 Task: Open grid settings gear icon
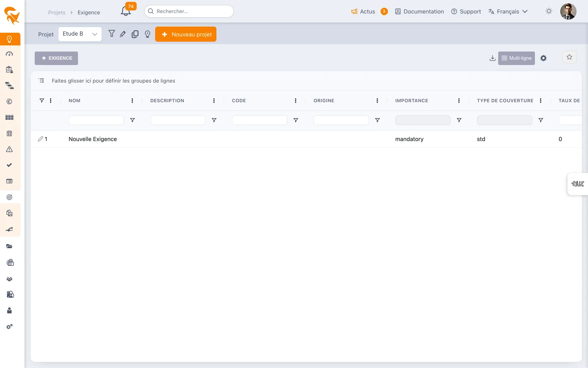click(x=543, y=58)
